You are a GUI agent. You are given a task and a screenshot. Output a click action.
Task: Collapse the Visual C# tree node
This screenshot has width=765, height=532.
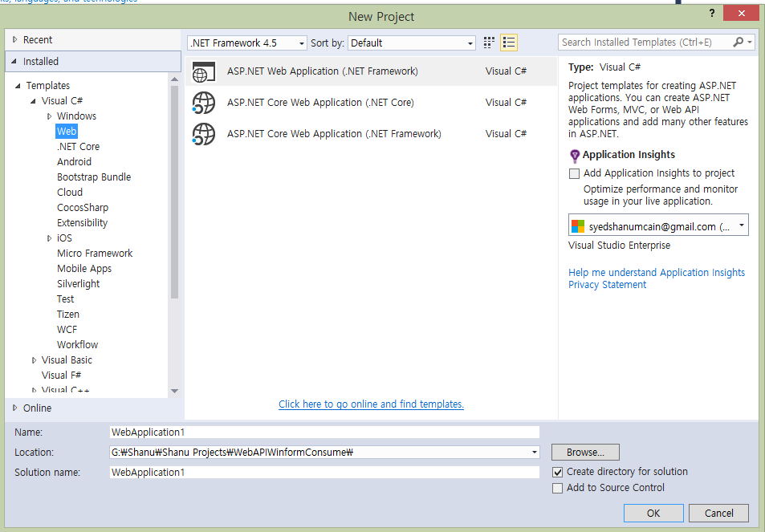point(33,101)
